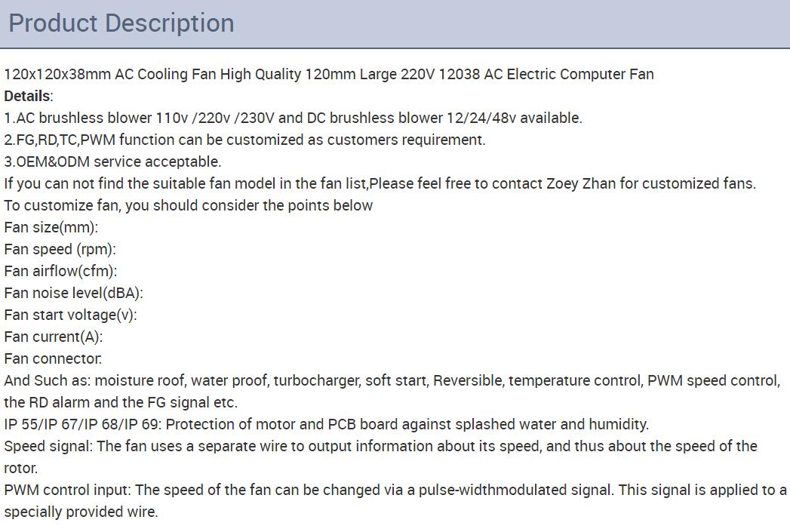Click the Fan noise level(dBA) line
This screenshot has width=790, height=532.
click(73, 294)
